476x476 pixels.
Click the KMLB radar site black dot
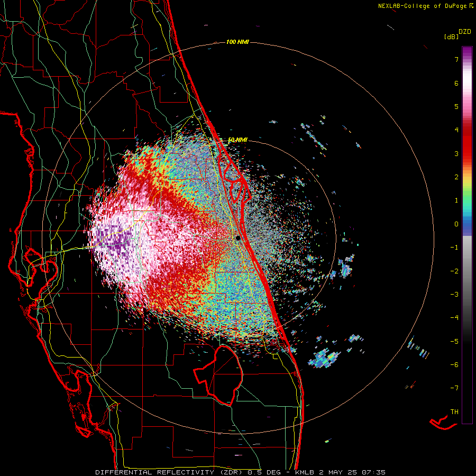point(239,237)
